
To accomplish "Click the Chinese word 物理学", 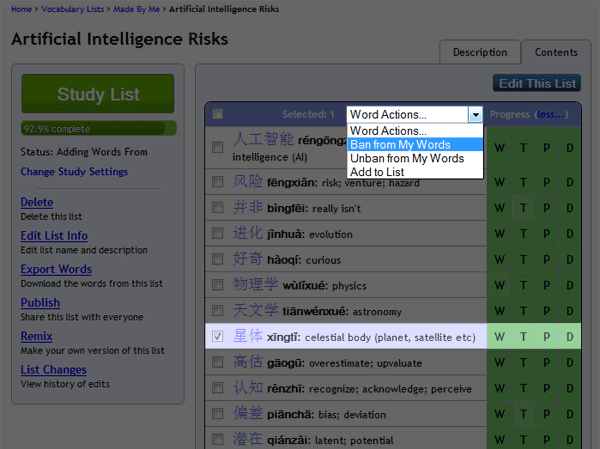I will click(256, 284).
